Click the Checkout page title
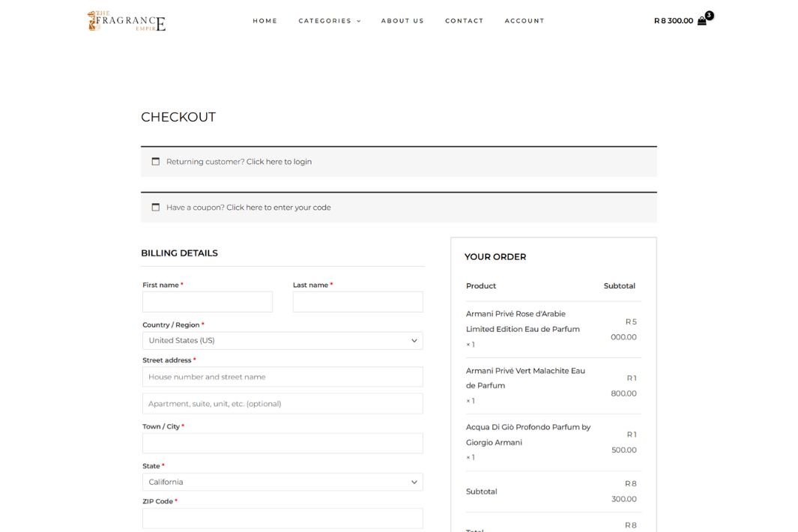Screen dimensions: 798x532 point(178,117)
